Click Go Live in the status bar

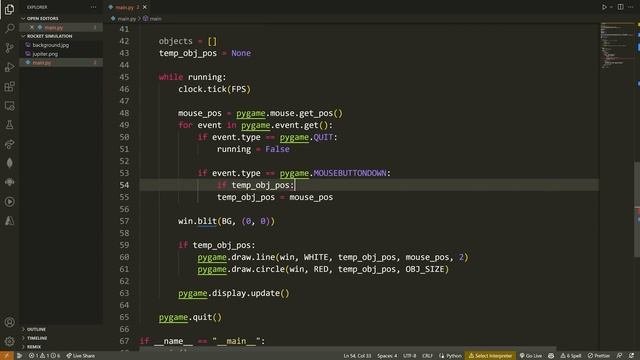531,356
